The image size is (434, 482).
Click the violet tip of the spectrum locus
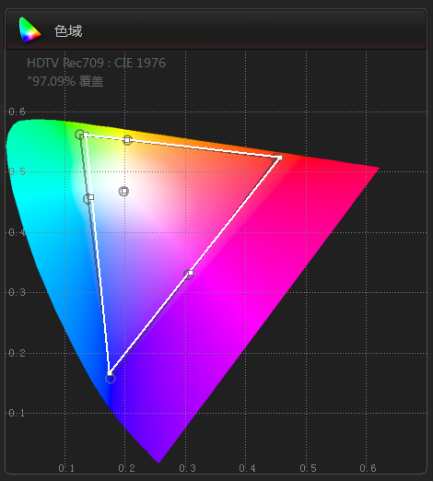pyautogui.click(x=159, y=461)
